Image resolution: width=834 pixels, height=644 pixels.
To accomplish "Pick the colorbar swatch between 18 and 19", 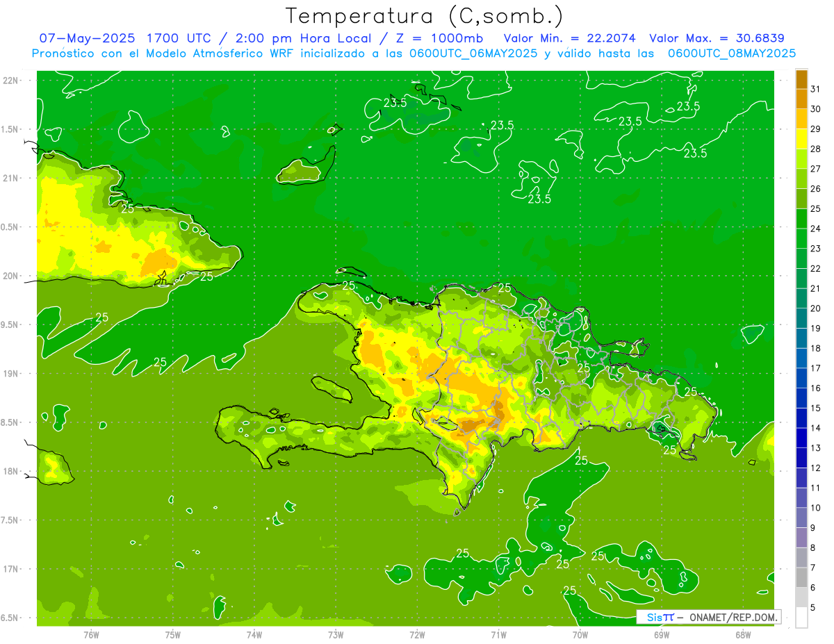I will pyautogui.click(x=801, y=338).
